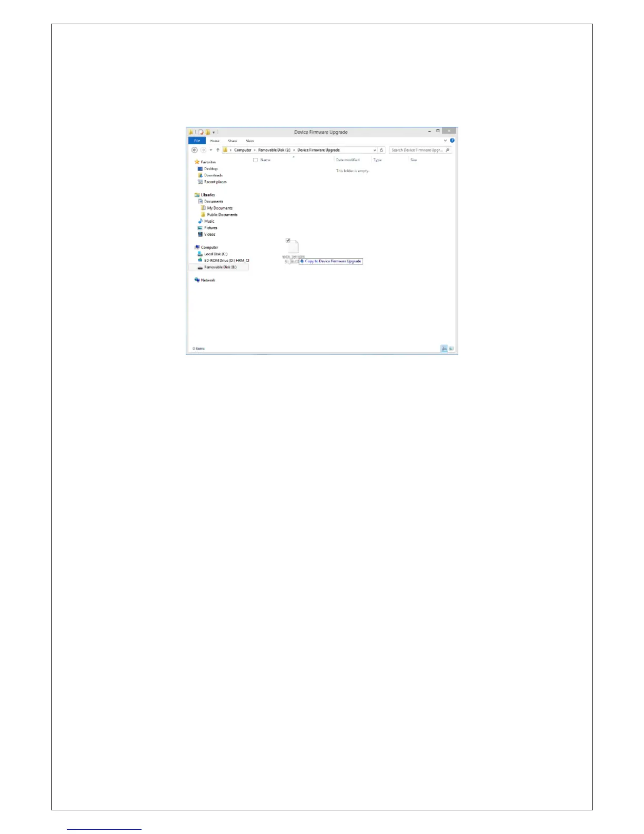Click the folder icon in the address bar
Viewport: 644px width, 834px height.
coord(225,150)
